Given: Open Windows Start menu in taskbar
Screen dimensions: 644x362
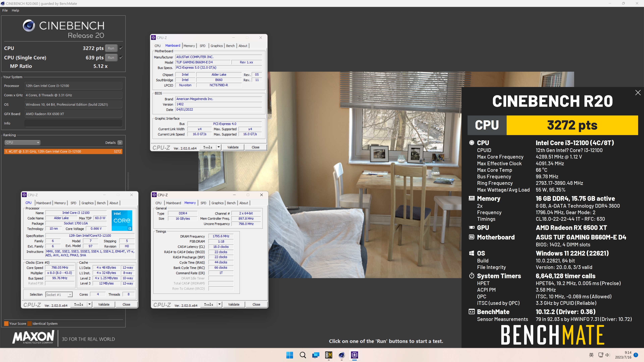Looking at the screenshot, I should tap(289, 355).
